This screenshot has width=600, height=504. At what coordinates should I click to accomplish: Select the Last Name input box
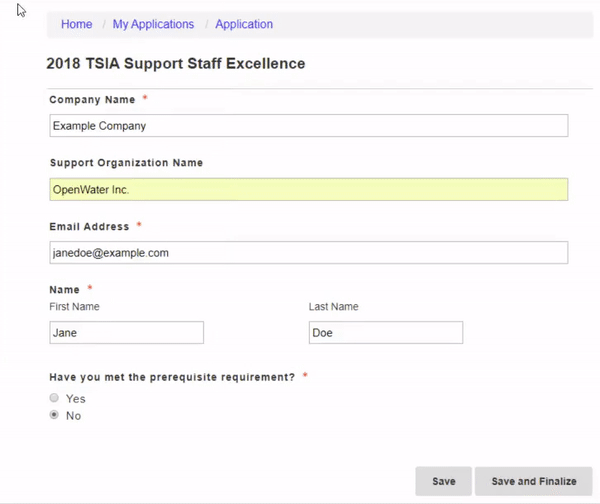tap(386, 333)
